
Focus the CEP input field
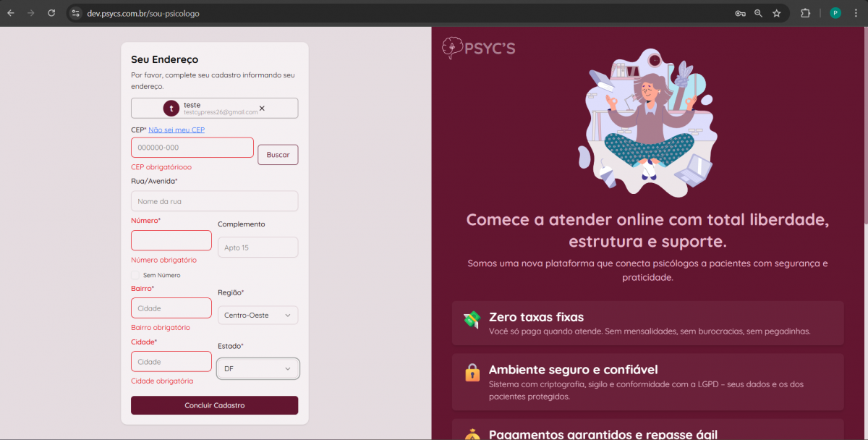click(x=192, y=148)
